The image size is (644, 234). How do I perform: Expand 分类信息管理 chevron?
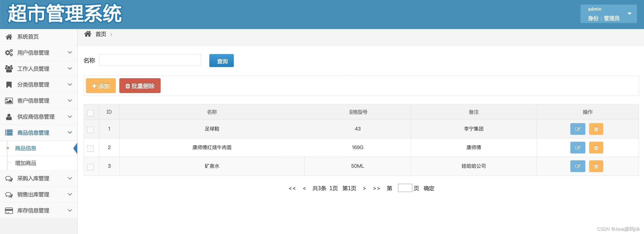pos(70,85)
